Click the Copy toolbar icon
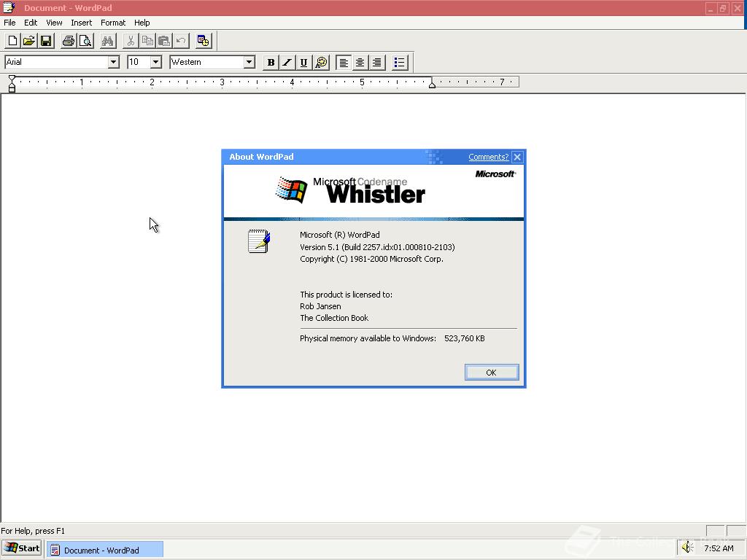The image size is (747, 560). click(x=147, y=41)
